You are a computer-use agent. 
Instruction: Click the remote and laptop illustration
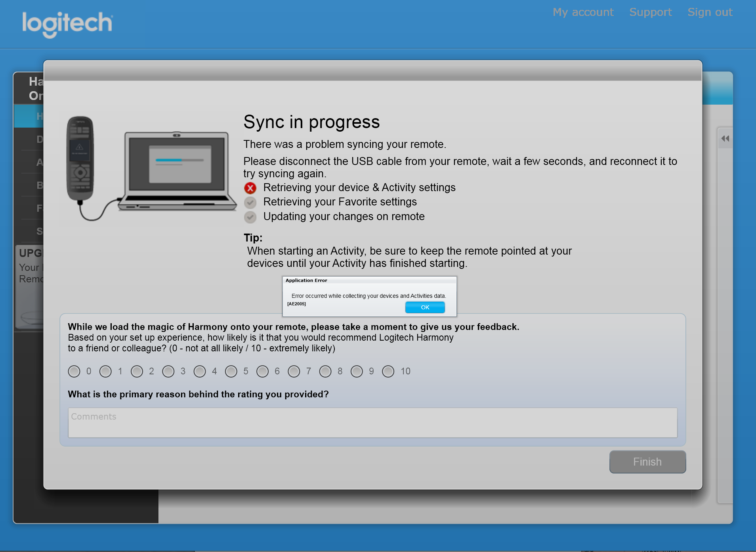tap(151, 169)
